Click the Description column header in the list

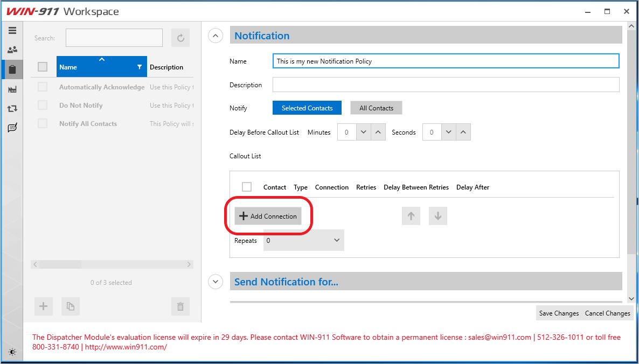[x=166, y=67]
